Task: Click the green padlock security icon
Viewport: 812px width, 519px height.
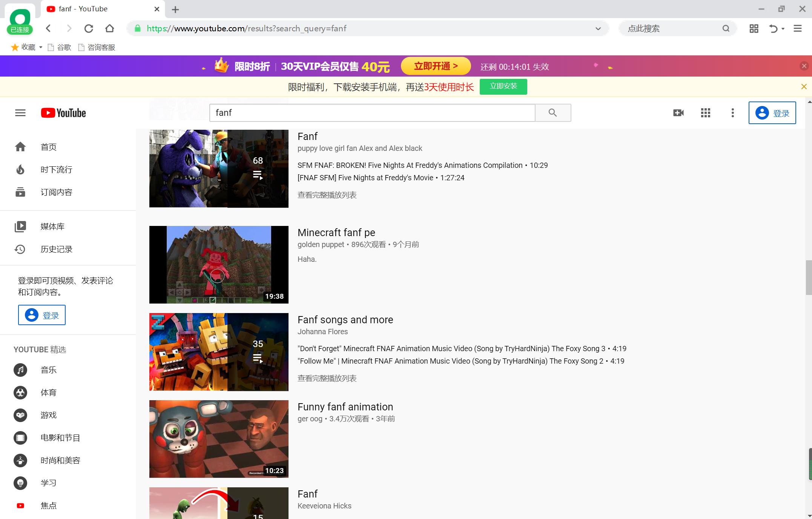Action: point(138,28)
